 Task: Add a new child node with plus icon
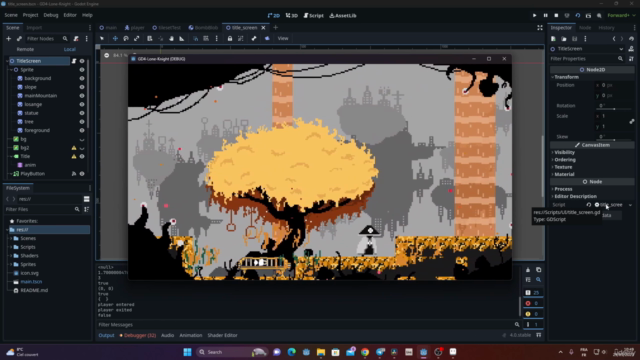coord(8,39)
